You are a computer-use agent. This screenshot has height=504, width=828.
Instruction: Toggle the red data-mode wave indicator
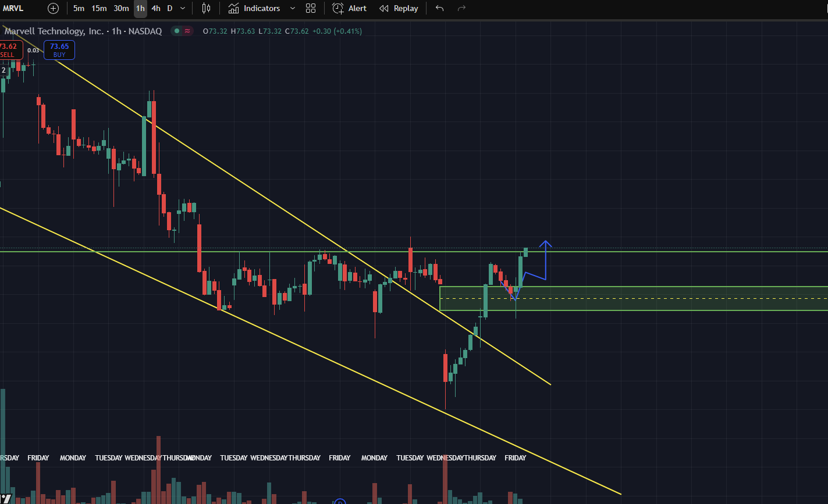pyautogui.click(x=187, y=31)
